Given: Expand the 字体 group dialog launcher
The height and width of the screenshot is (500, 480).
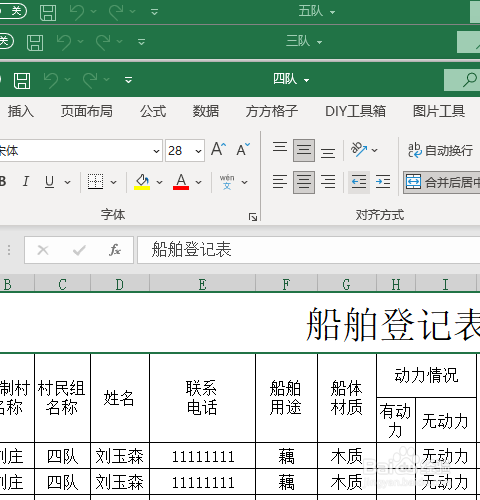Looking at the screenshot, I should point(253,217).
